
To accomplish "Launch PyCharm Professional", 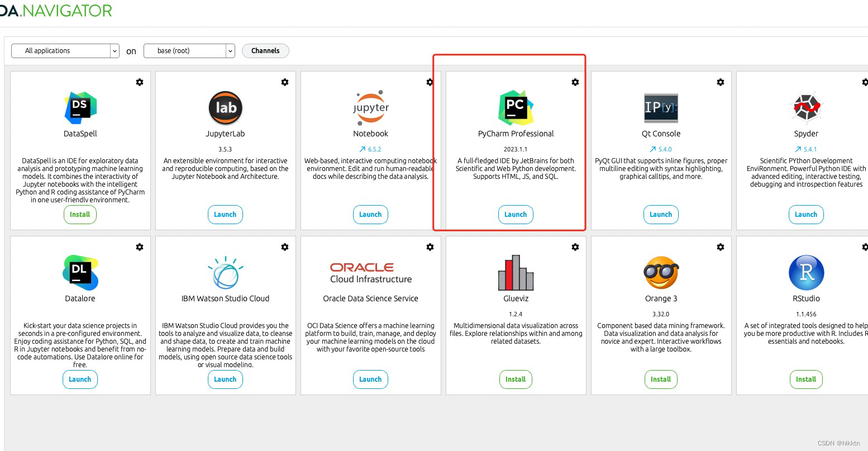I will click(x=516, y=215).
